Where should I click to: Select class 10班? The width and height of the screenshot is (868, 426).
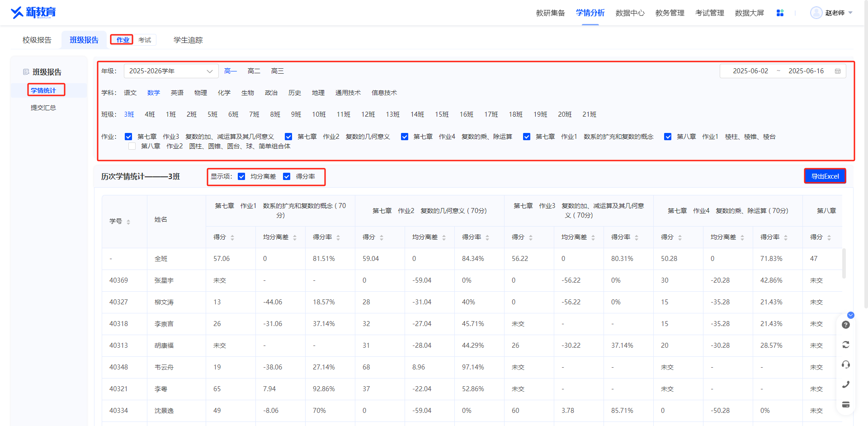tap(319, 114)
